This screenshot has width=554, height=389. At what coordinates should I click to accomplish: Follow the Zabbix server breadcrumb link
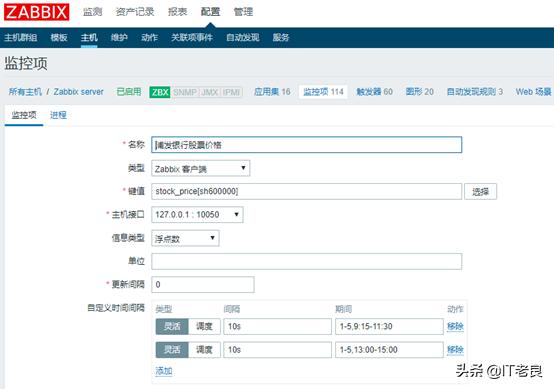pyautogui.click(x=78, y=92)
